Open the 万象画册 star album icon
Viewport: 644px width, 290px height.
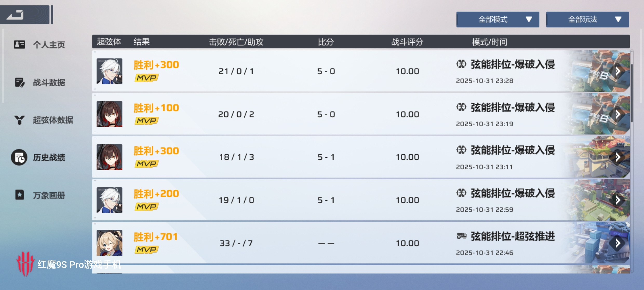pos(19,195)
